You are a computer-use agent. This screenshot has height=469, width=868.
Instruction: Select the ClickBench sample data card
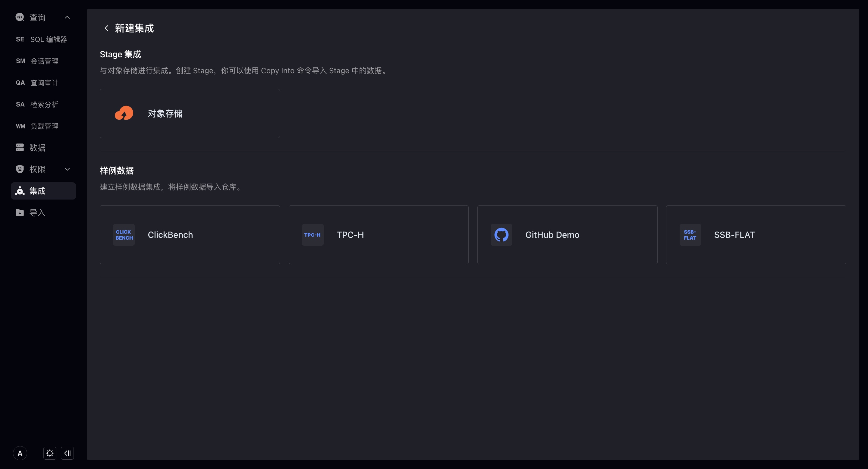190,235
